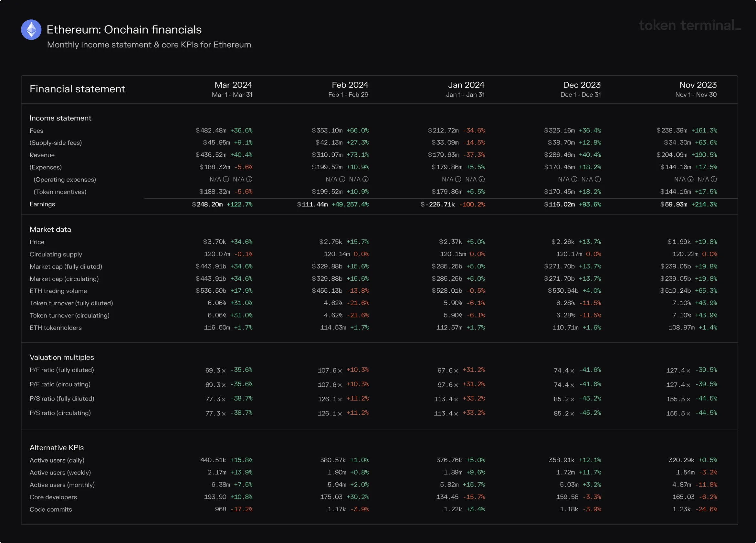Click the first info icon in Dec 2023 Operating expenses
Screen dimensions: 756x543
(574, 179)
